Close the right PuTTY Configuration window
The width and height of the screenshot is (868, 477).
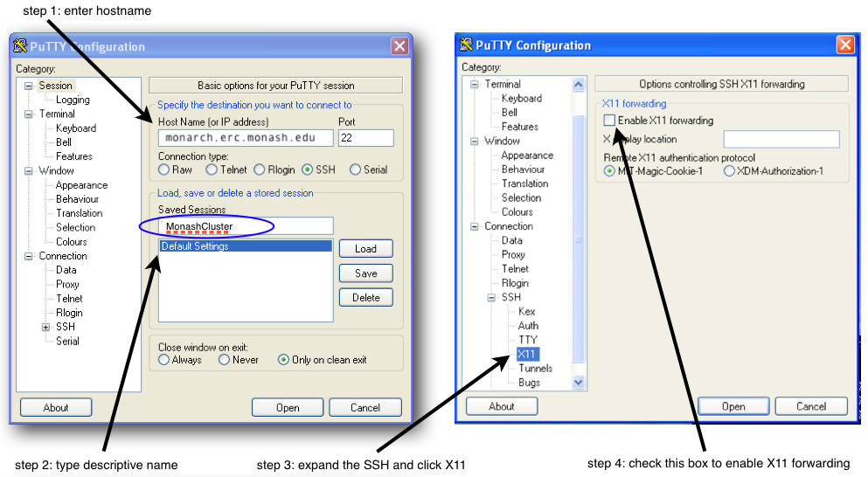844,45
